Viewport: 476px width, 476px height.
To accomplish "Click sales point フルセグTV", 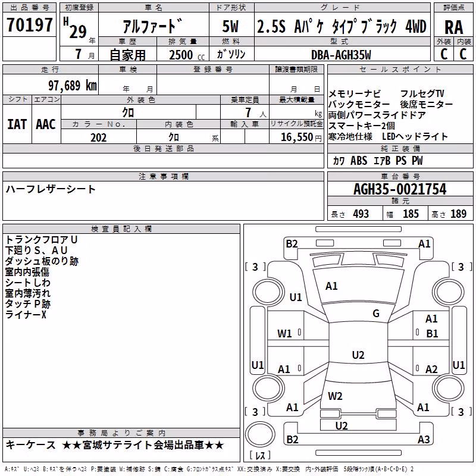I will tap(422, 94).
